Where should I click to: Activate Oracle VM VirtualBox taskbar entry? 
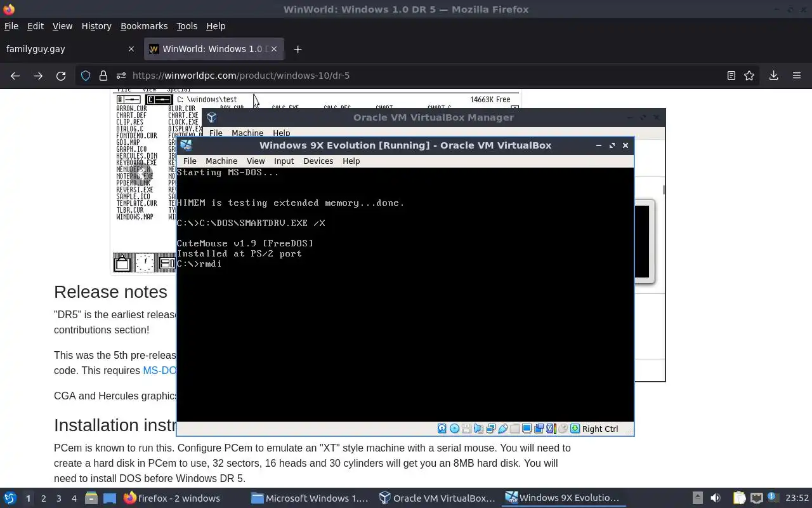pos(437,498)
